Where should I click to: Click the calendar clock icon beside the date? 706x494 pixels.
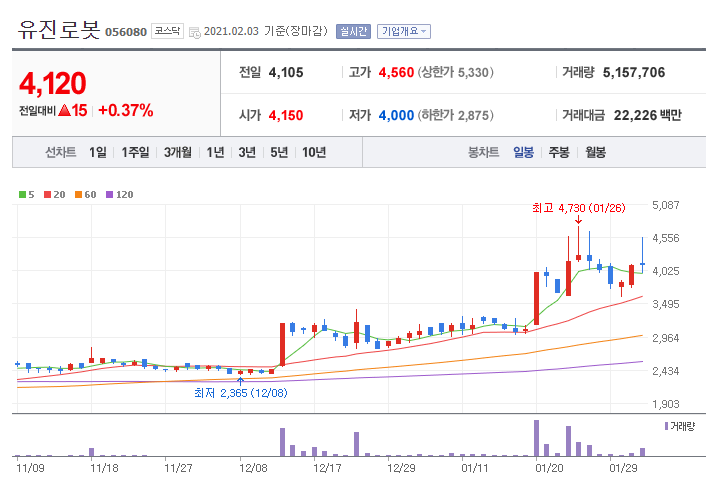(195, 32)
